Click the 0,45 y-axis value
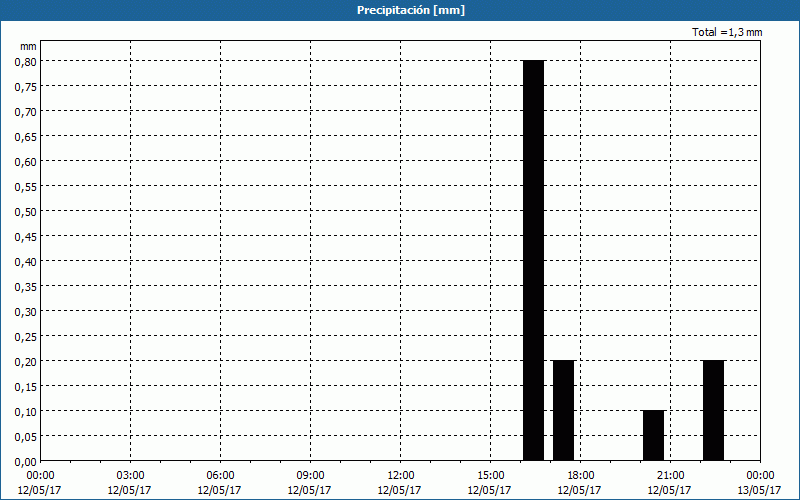The height and width of the screenshot is (500, 800). tap(26, 237)
